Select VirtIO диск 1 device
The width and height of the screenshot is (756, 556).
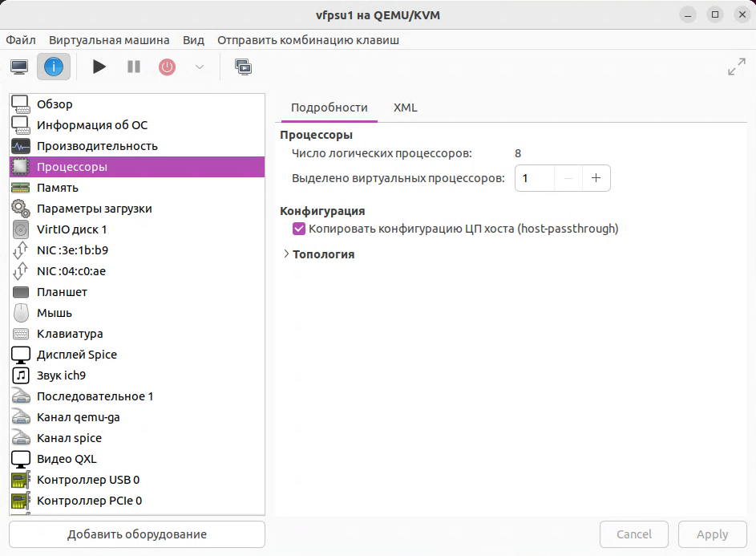tap(71, 229)
